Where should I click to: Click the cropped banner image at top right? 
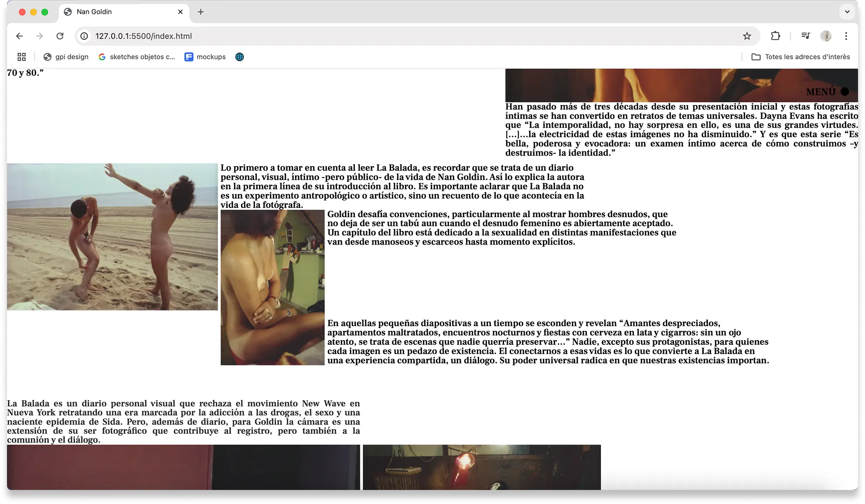click(681, 85)
